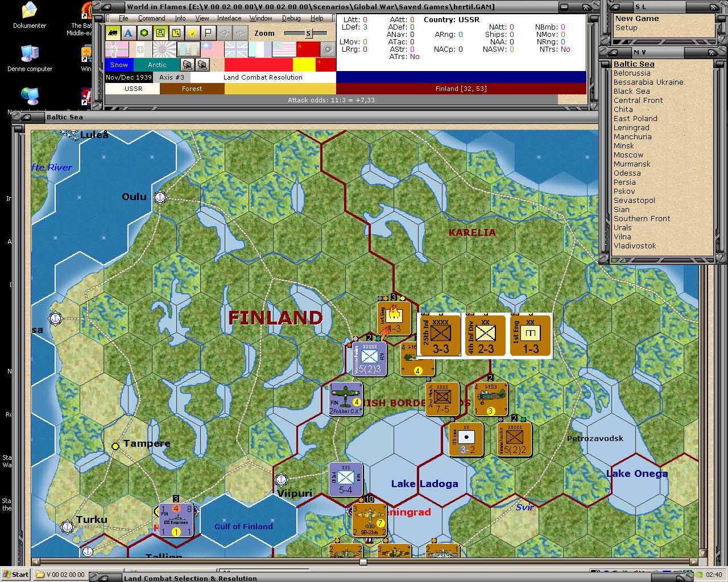This screenshot has height=582, width=728.
Task: Select the Finnish battleship Ilmarinen counter
Action: point(176,520)
